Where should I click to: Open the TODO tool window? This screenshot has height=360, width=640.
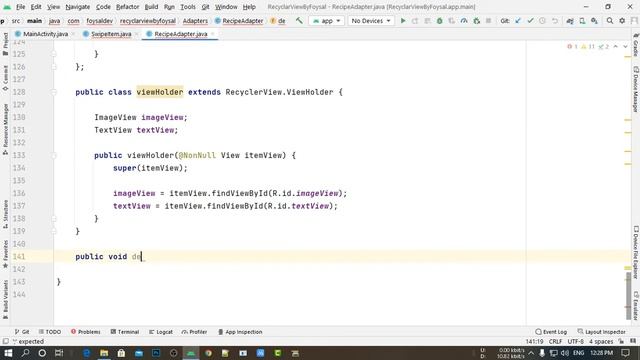point(50,332)
